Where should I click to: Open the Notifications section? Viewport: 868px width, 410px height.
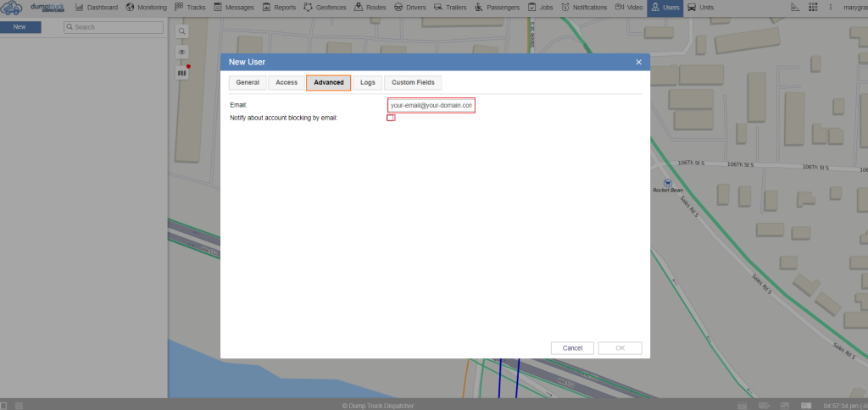click(x=584, y=7)
